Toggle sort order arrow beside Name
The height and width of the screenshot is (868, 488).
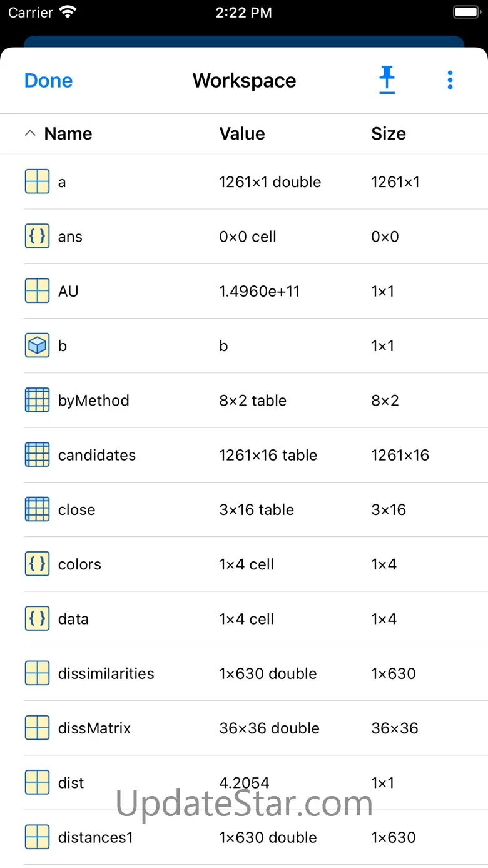pos(30,133)
